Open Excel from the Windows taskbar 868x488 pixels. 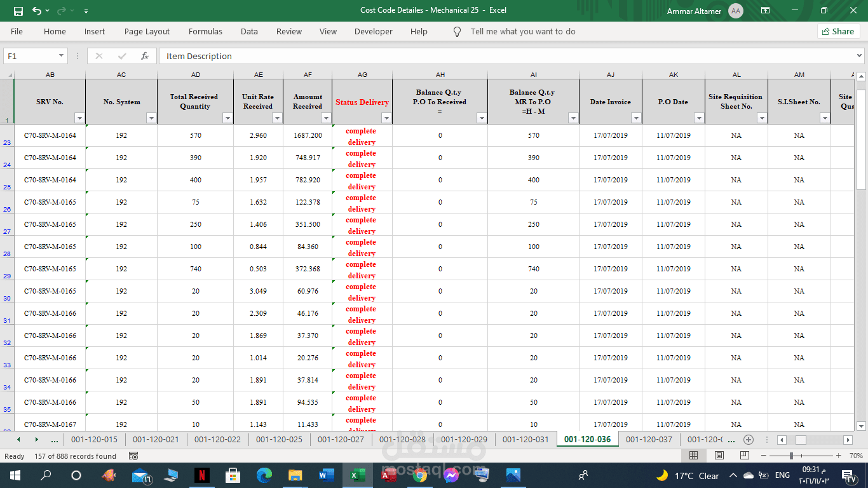pos(357,475)
